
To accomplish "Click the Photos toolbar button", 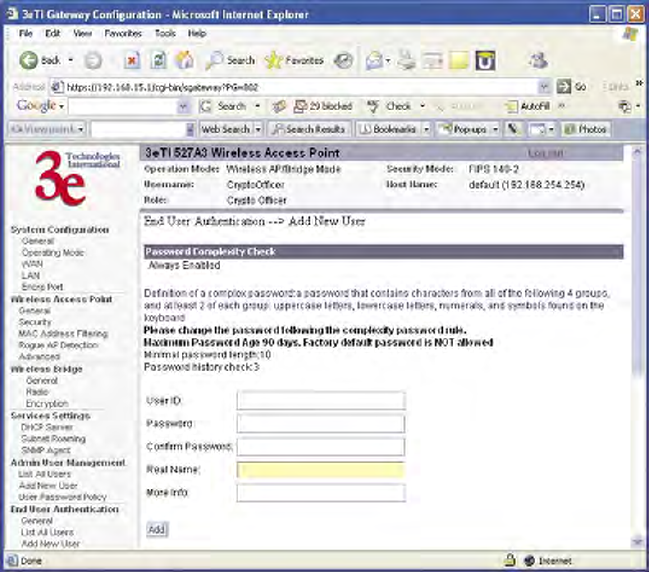I will pos(585,130).
